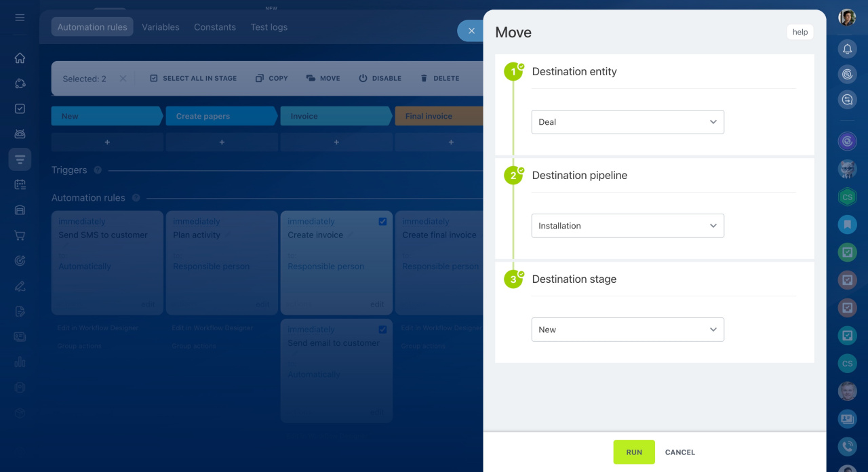Uncheck the Send email to customer checkbox
Screen dimensions: 868x472
382,330
